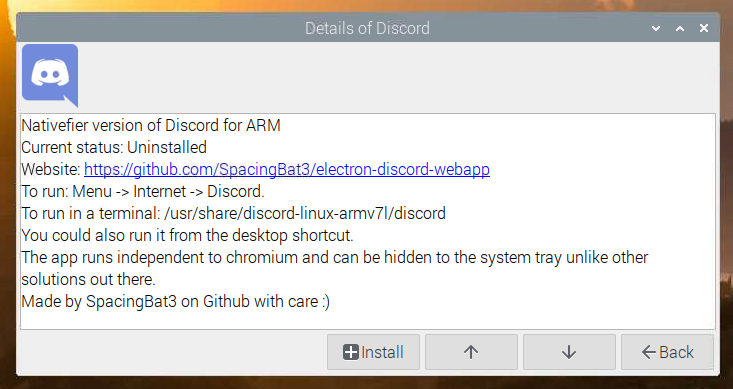This screenshot has width=733, height=389.
Task: Click the 'Made by SpacingBat3' line
Action: pos(176,301)
